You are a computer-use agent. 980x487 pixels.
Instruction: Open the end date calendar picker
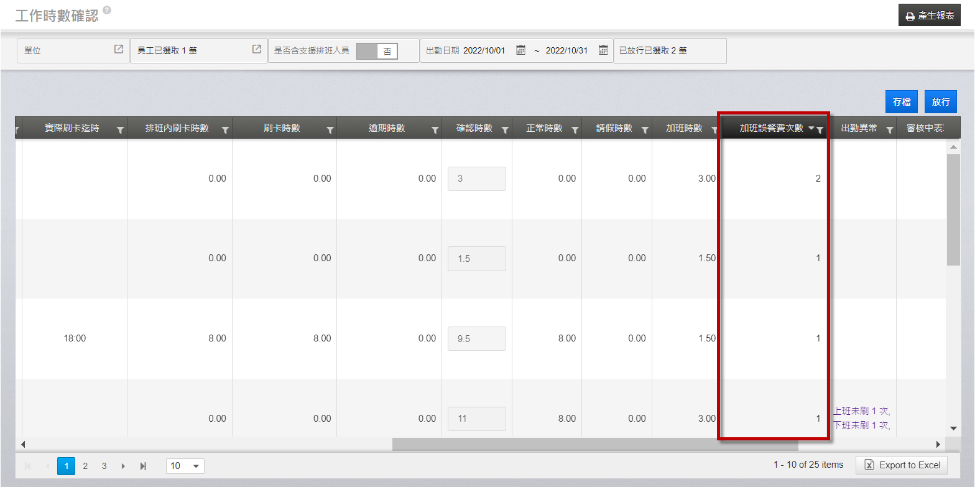coord(603,50)
